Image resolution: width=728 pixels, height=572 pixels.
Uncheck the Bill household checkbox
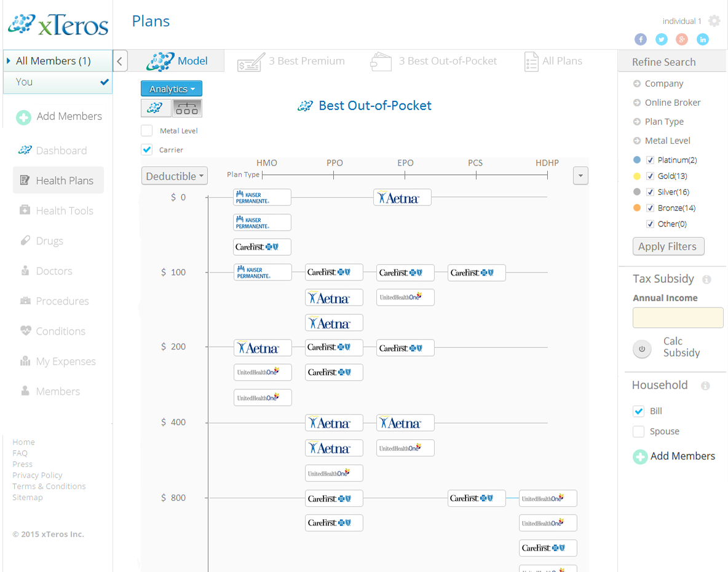point(638,411)
